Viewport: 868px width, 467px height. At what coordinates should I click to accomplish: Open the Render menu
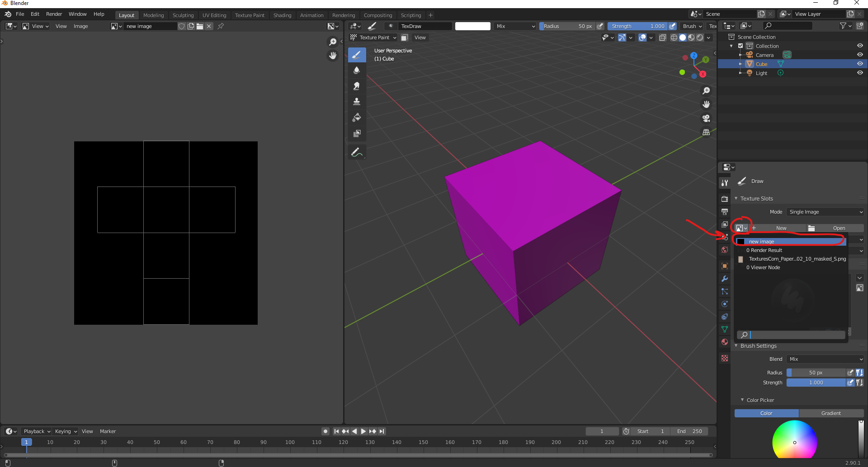54,14
